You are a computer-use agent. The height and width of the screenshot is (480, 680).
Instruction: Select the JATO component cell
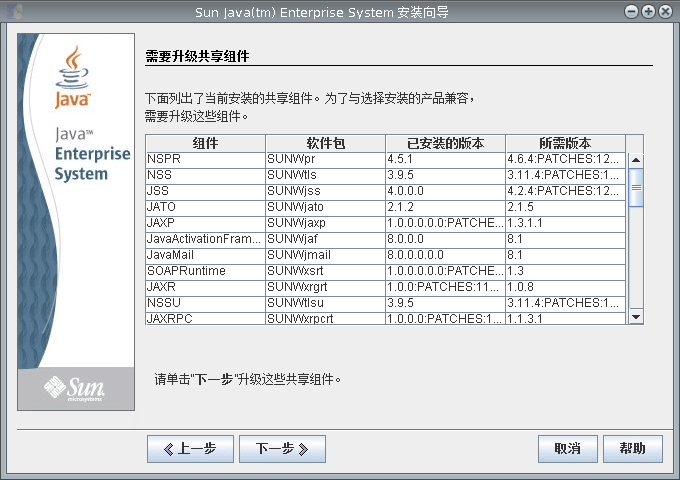pyautogui.click(x=206, y=207)
